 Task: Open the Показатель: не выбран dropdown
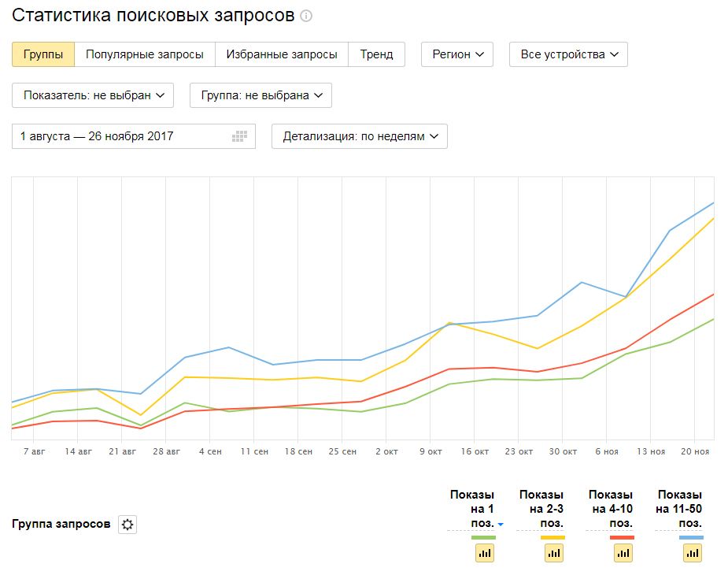tap(93, 95)
